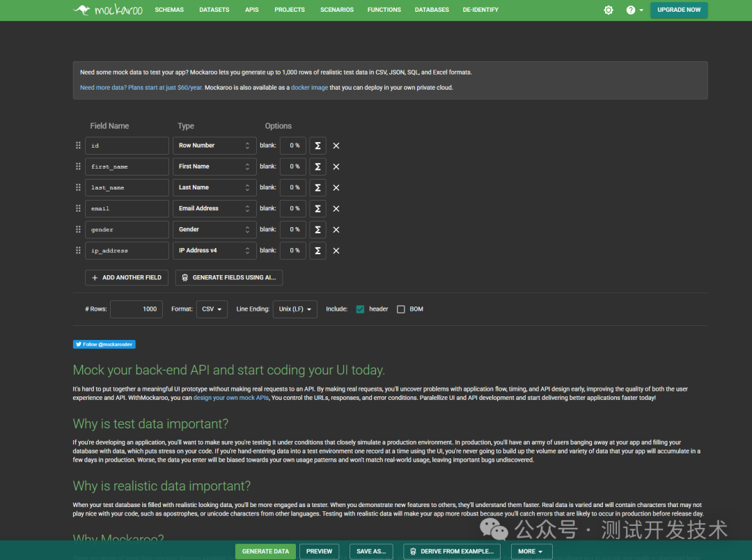The width and height of the screenshot is (752, 560).
Task: Click ADD ANOTHER FIELD button
Action: tap(127, 277)
